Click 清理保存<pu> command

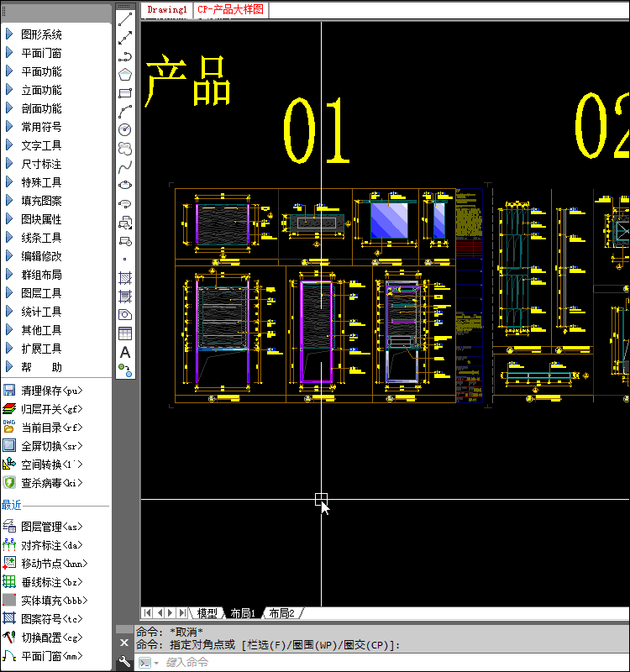[43, 391]
